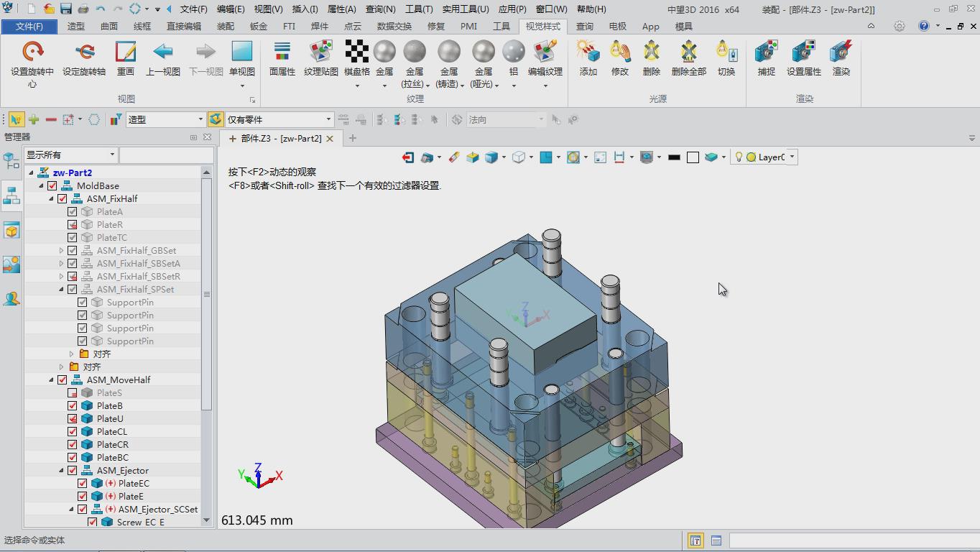
Task: Click the 添加 light source icon
Action: click(x=588, y=52)
